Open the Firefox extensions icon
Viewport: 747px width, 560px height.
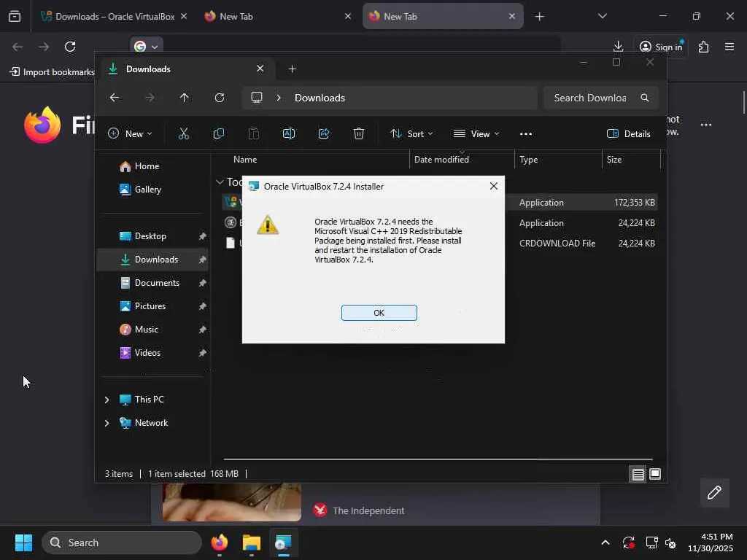pyautogui.click(x=703, y=47)
